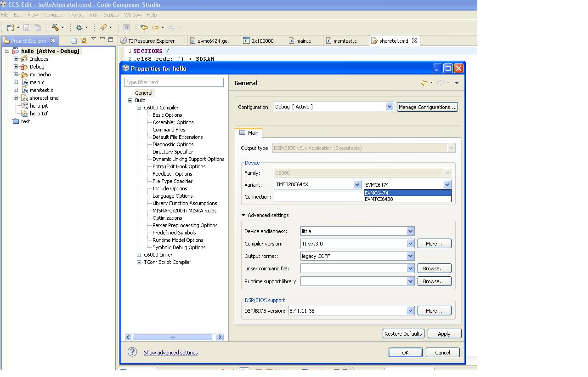Click Cancel in the Properties dialog
Image resolution: width=588 pixels, height=377 pixels.
coord(442,352)
